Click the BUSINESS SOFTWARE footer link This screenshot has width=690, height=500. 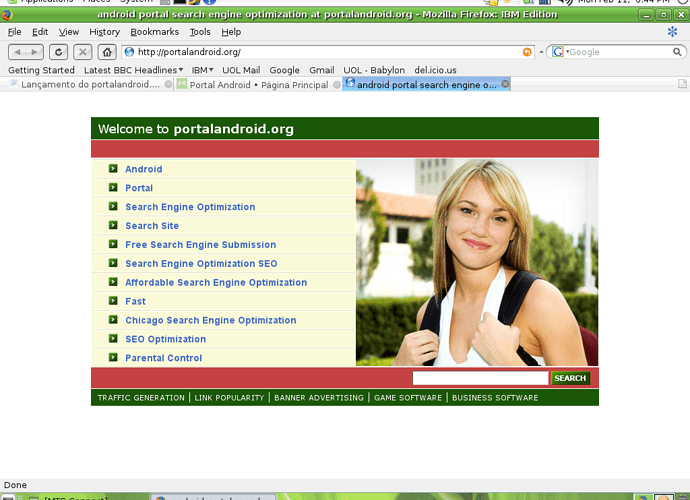[x=495, y=397]
